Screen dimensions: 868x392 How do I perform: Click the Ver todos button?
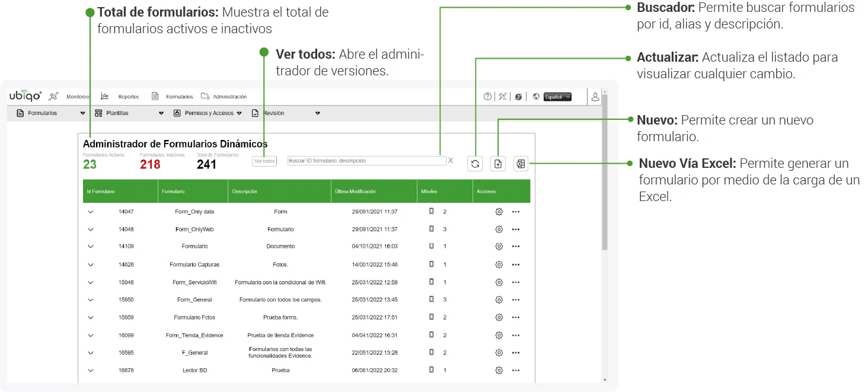coord(264,161)
